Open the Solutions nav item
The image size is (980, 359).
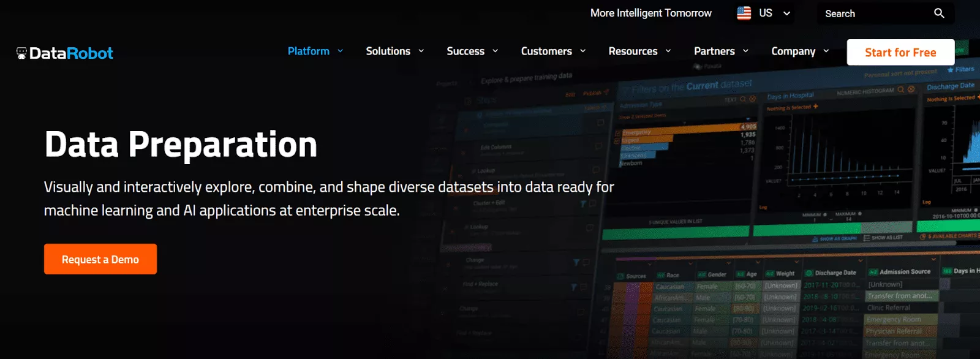pyautogui.click(x=388, y=51)
